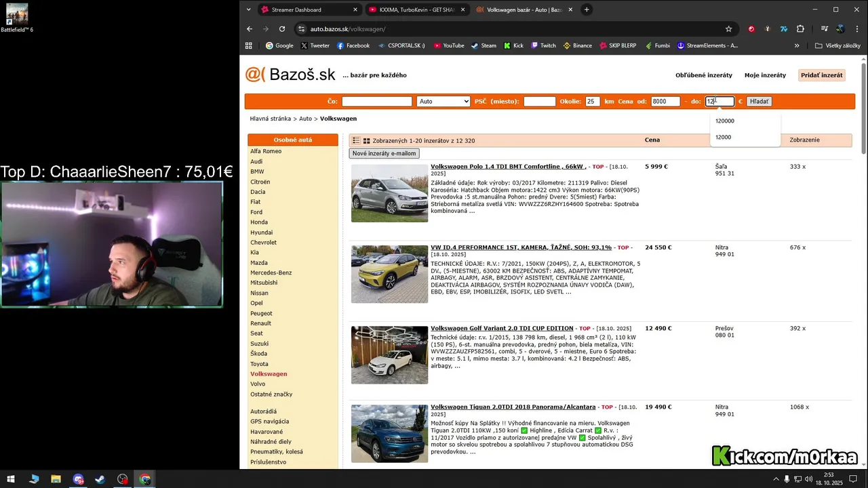Open Volkswagen Golf Variant 2.0 TDI listing
The height and width of the screenshot is (488, 868).
[502, 328]
